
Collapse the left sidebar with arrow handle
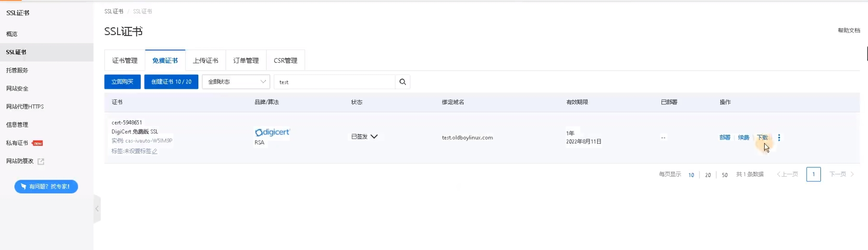click(97, 209)
